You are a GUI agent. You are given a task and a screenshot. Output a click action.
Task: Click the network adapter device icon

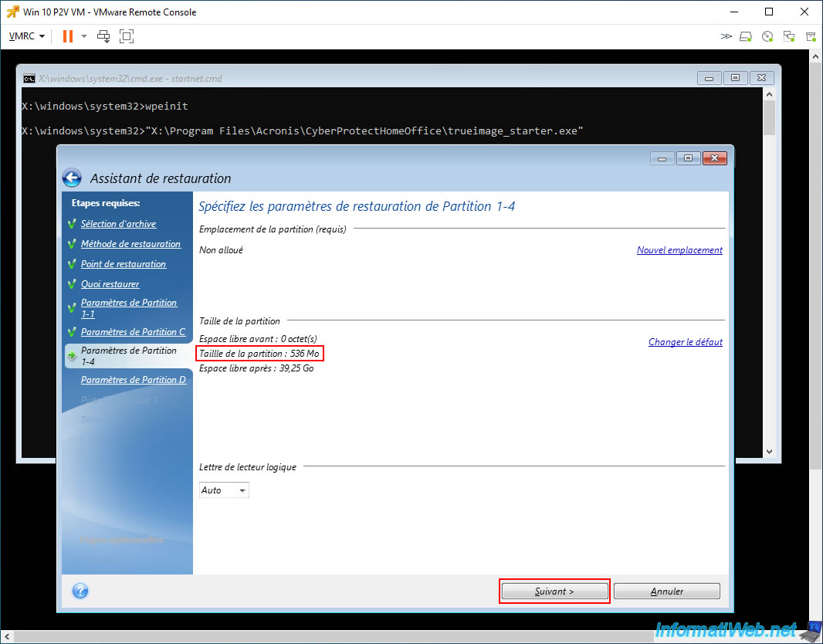tap(789, 36)
